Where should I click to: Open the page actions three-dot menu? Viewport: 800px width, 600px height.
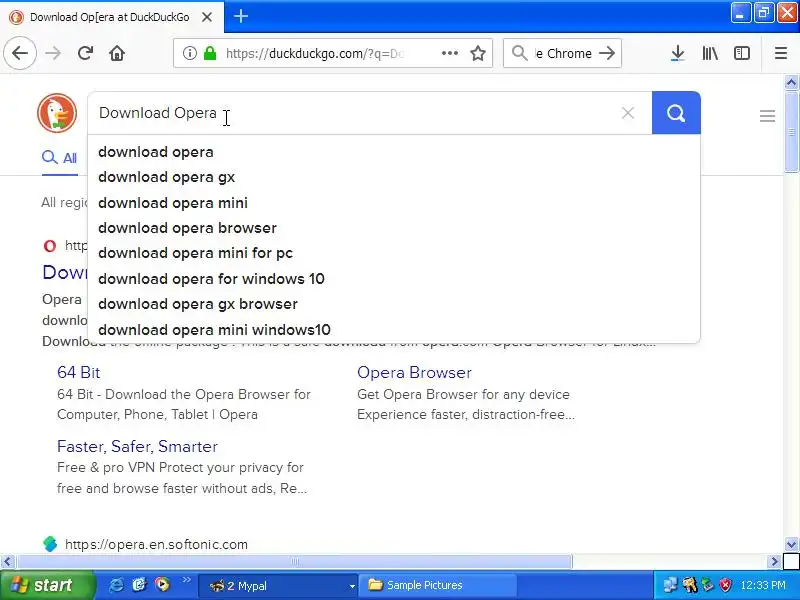[x=449, y=53]
